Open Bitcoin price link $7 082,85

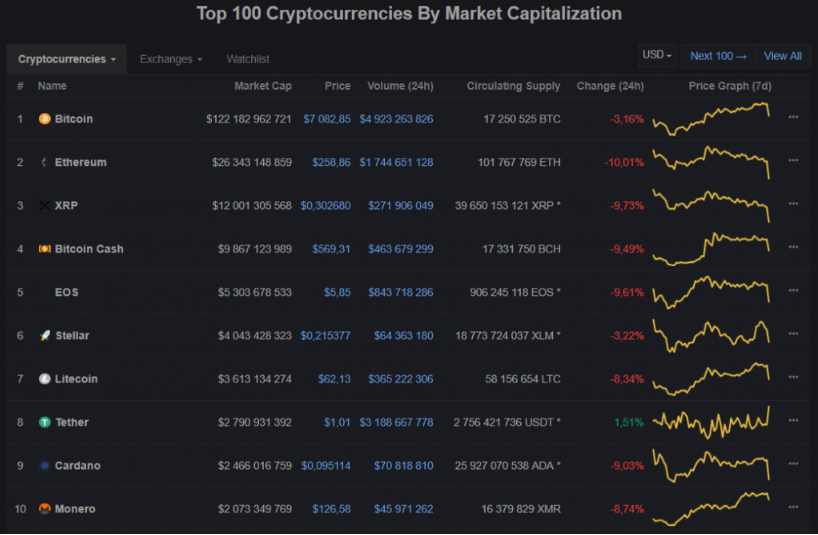[327, 119]
